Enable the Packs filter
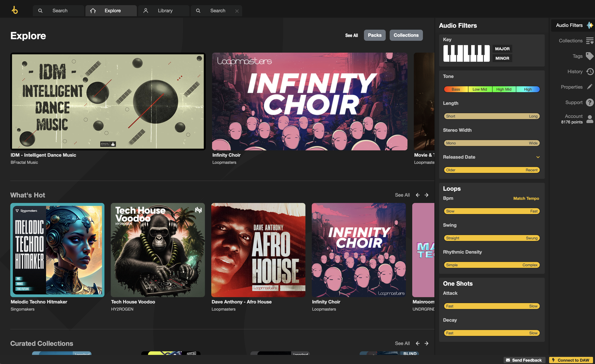This screenshot has width=595, height=364. coord(374,35)
